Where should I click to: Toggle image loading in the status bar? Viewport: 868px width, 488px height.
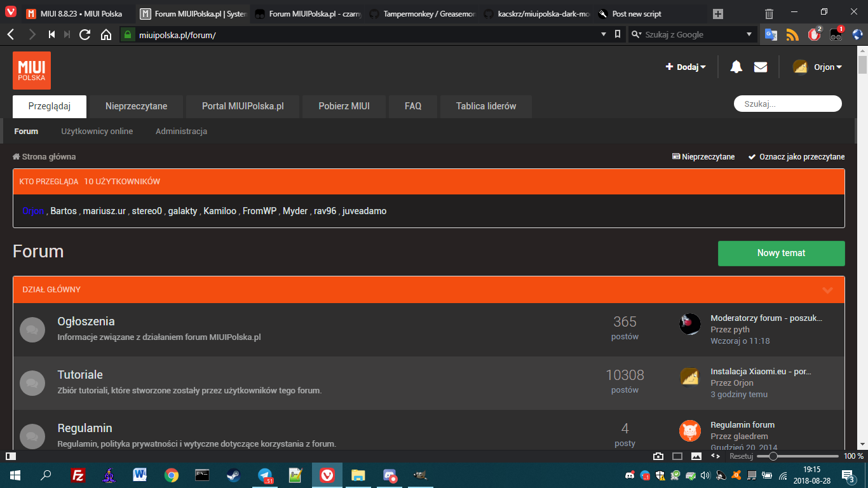point(696,456)
